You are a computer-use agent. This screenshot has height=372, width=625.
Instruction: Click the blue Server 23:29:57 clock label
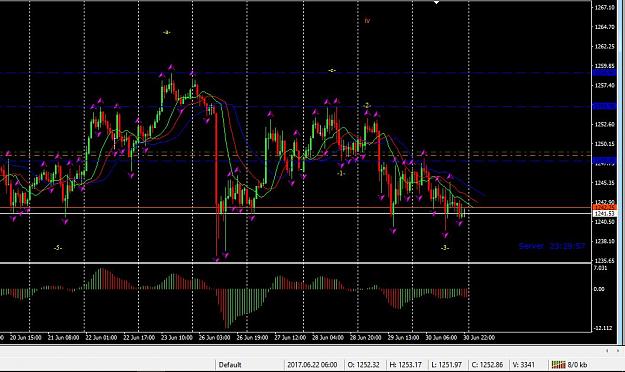tap(552, 246)
